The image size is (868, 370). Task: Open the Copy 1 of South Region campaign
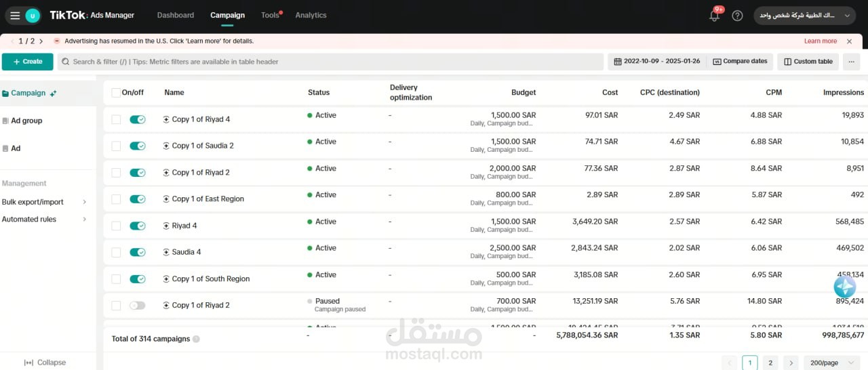click(211, 279)
